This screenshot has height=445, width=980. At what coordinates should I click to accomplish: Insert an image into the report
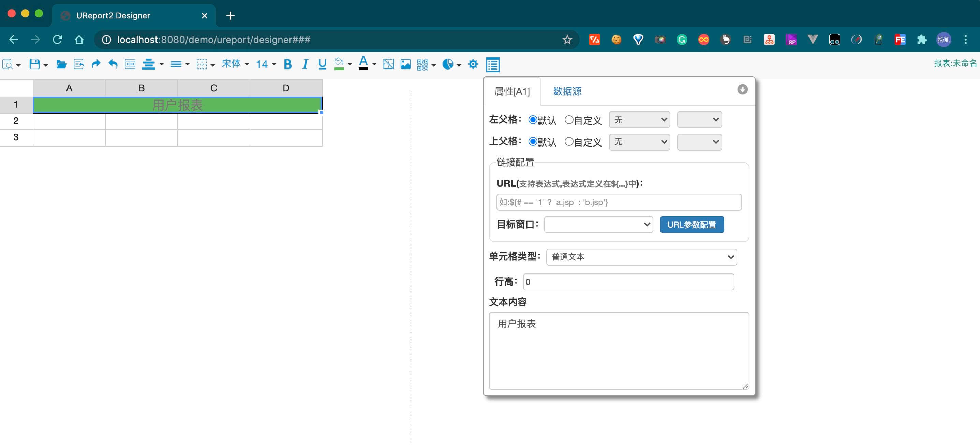(405, 64)
